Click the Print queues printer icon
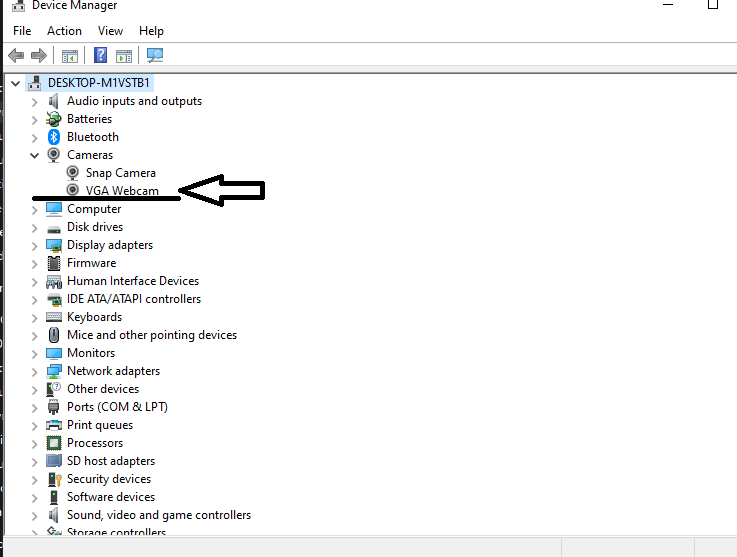This screenshot has height=557, width=737. 54,425
